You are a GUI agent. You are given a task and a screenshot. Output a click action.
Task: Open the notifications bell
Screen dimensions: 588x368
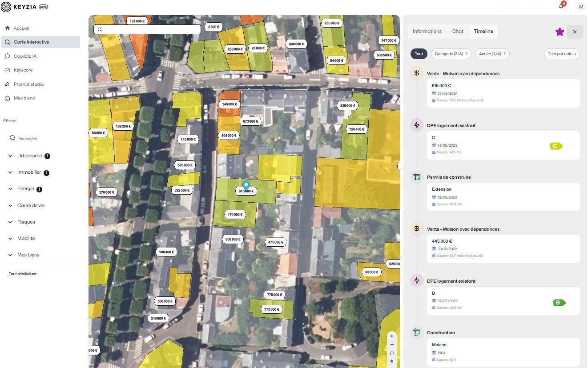point(560,6)
